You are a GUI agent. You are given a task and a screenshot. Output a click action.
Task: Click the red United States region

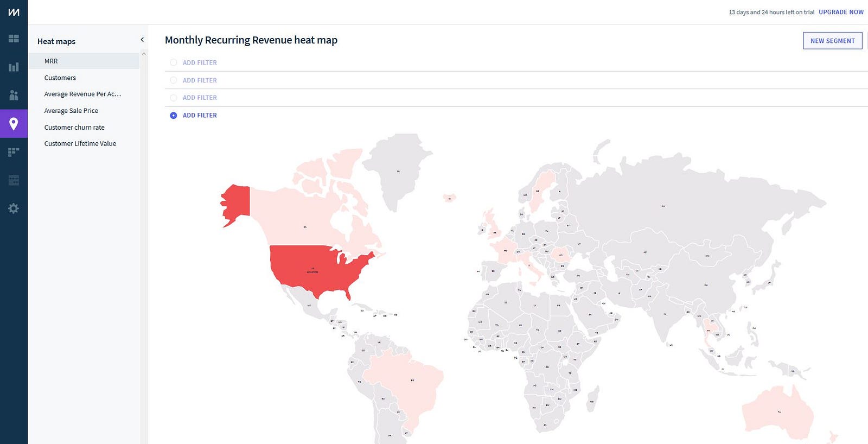tap(312, 269)
